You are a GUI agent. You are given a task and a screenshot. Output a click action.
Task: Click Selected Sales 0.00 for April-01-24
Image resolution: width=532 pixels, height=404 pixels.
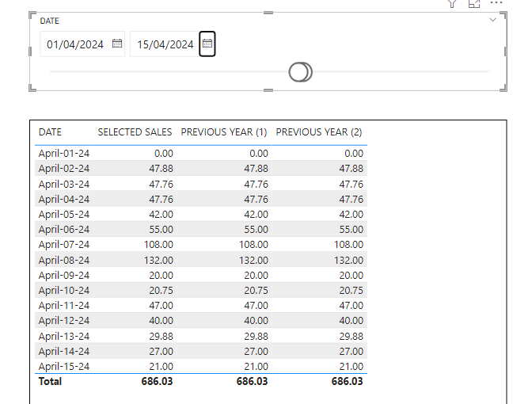coord(164,154)
